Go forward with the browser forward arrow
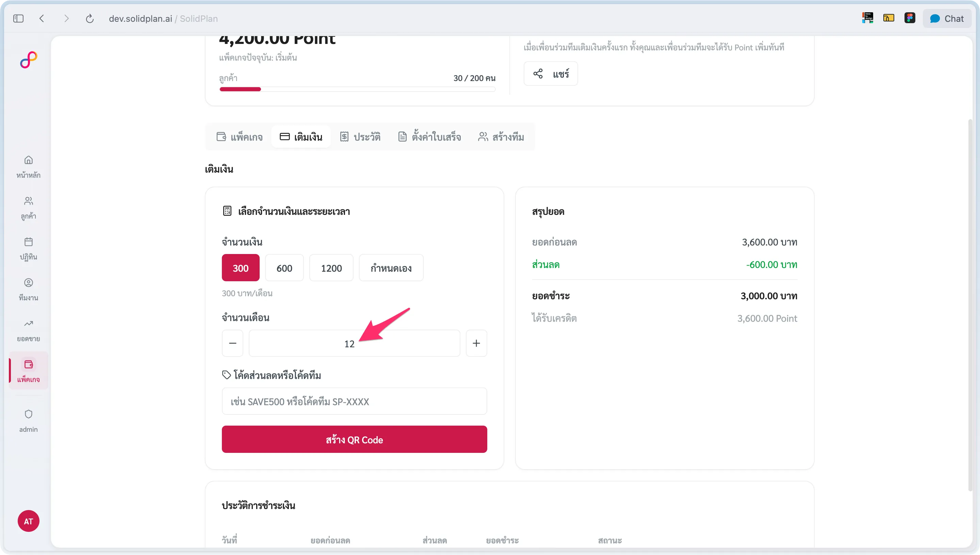The image size is (980, 555). click(67, 18)
